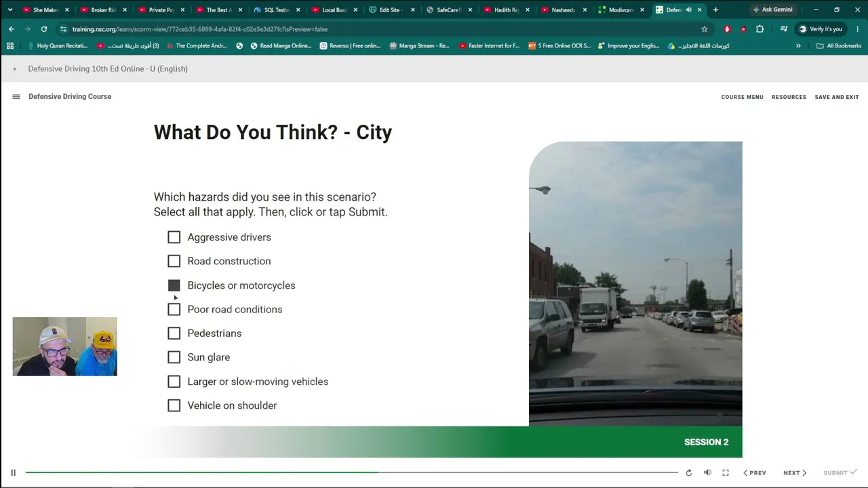This screenshot has width=868, height=488.
Task: Switch to the She Makes tab
Action: click(45, 10)
